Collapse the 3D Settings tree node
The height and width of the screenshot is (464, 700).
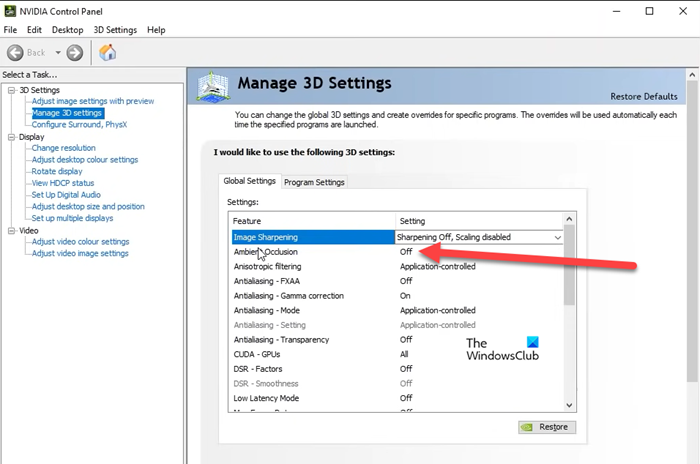point(10,90)
